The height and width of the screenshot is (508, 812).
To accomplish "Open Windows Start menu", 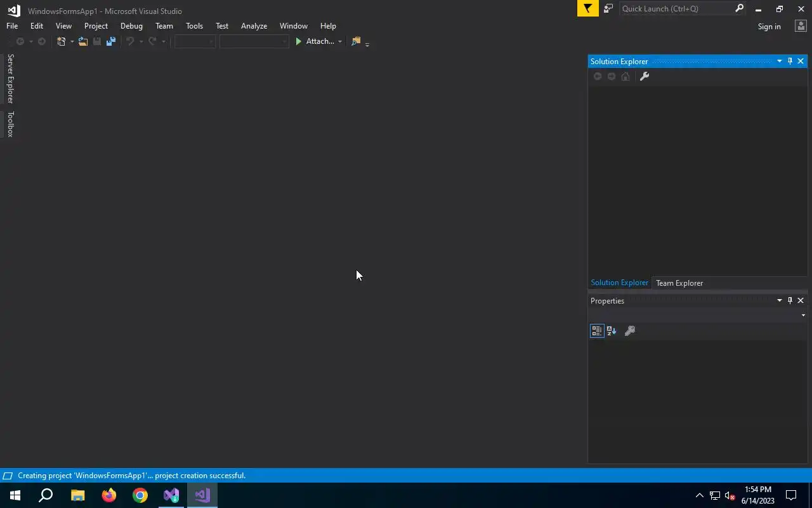I will coord(15,495).
